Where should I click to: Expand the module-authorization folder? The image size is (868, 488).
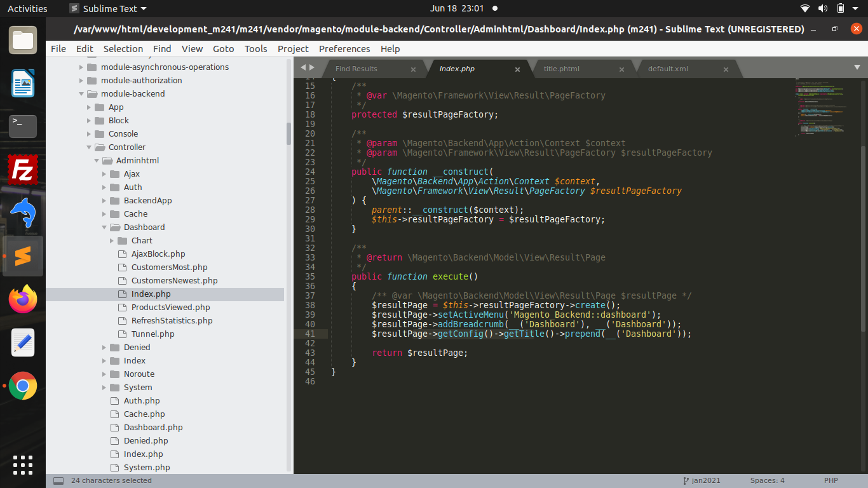click(x=81, y=81)
